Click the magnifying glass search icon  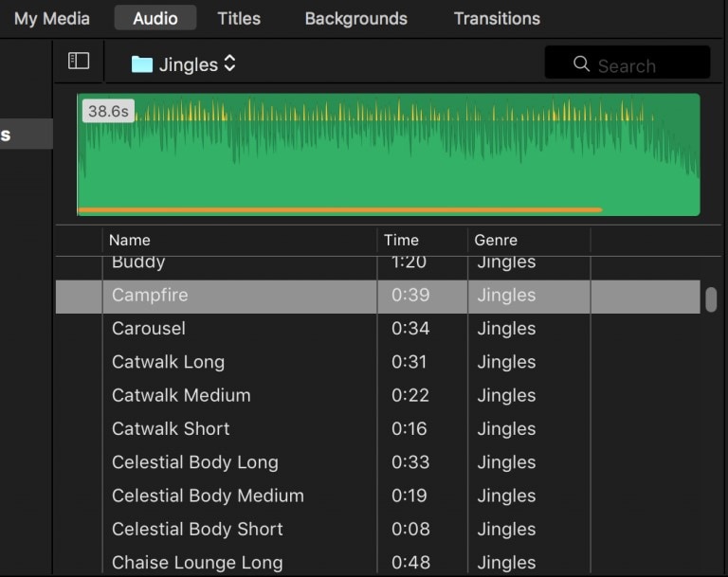tap(582, 64)
